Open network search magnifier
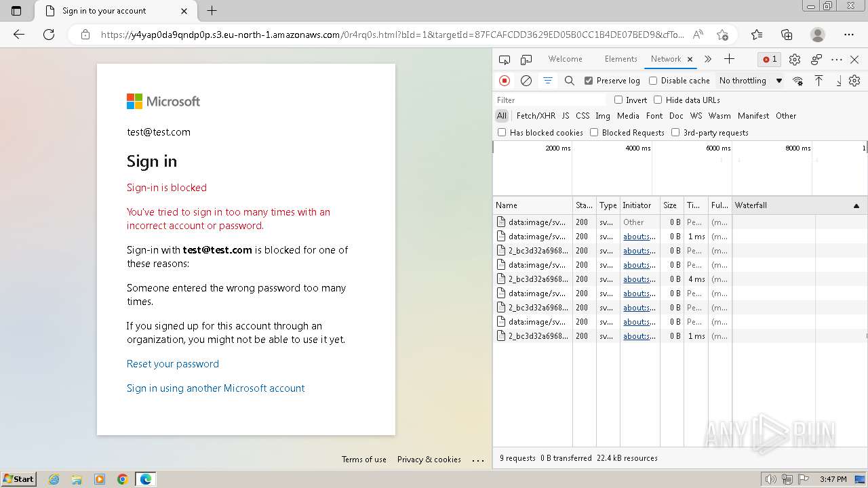Image resolution: width=868 pixels, height=488 pixels. 570,81
